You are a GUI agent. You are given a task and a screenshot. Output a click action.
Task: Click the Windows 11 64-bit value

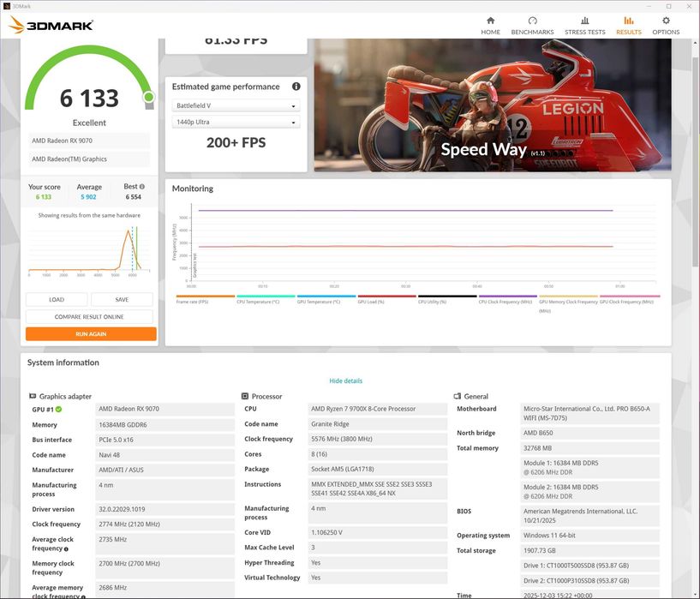pyautogui.click(x=589, y=536)
